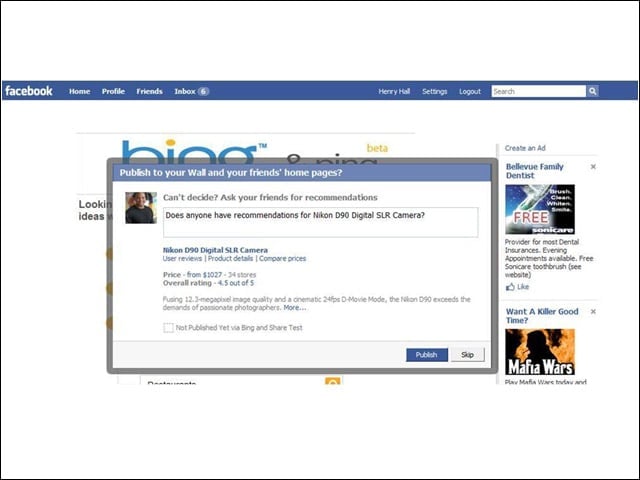Click the search magnifier icon
The image size is (640, 480).
593,91
